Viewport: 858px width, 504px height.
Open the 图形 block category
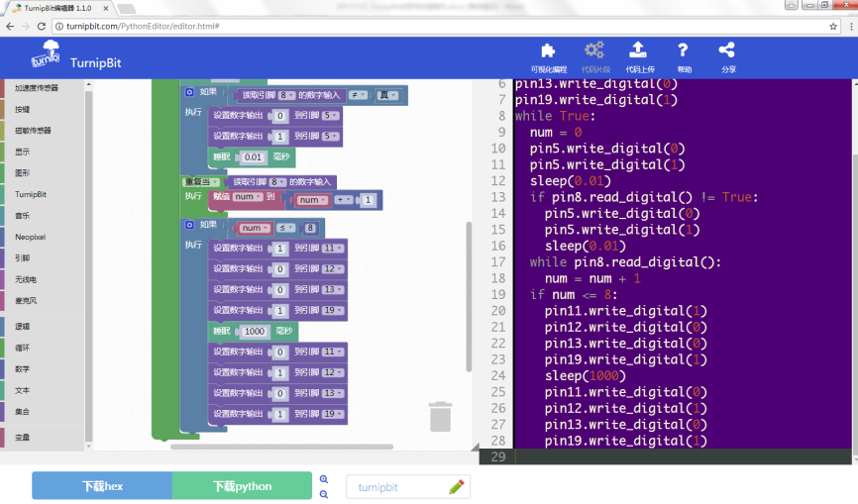[23, 173]
